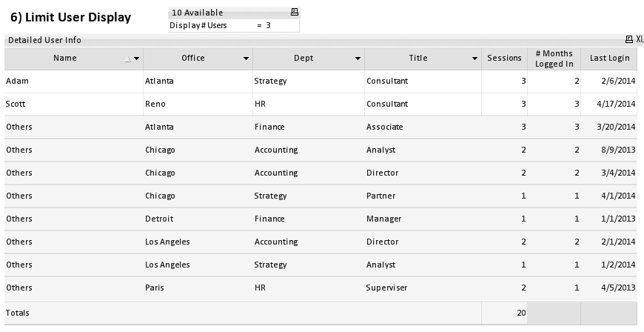644x332 pixels.
Task: Click print icon on 10 Available box
Action: pos(294,13)
